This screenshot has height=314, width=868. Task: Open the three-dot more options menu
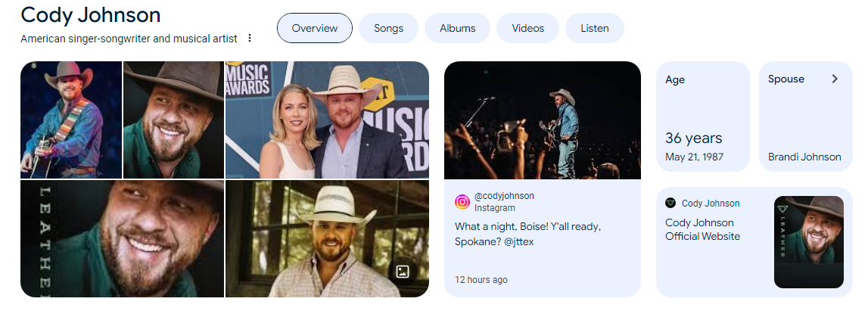click(x=250, y=39)
